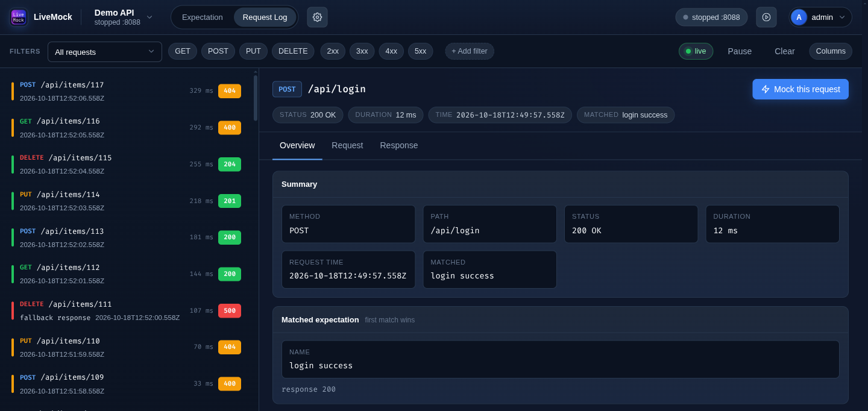The height and width of the screenshot is (411, 868).
Task: Click the stopped :8088 status pill
Action: pos(711,17)
